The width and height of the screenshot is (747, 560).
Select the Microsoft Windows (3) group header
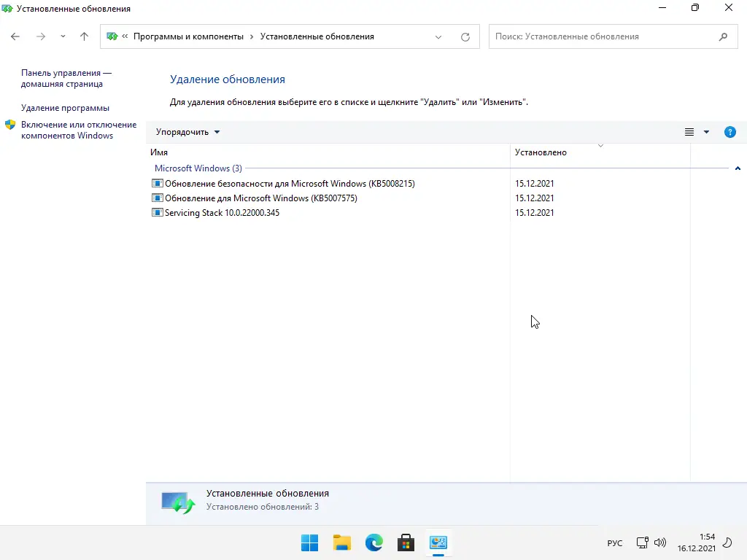click(198, 168)
